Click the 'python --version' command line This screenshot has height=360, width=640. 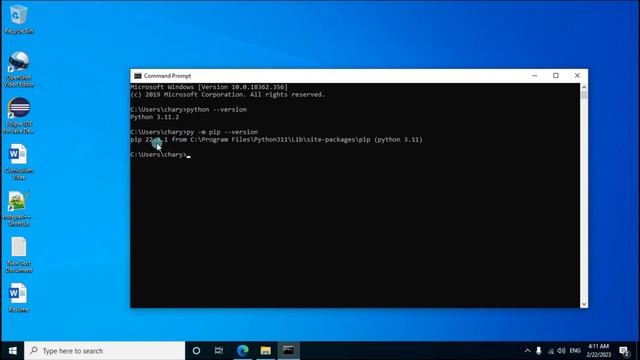(x=189, y=109)
